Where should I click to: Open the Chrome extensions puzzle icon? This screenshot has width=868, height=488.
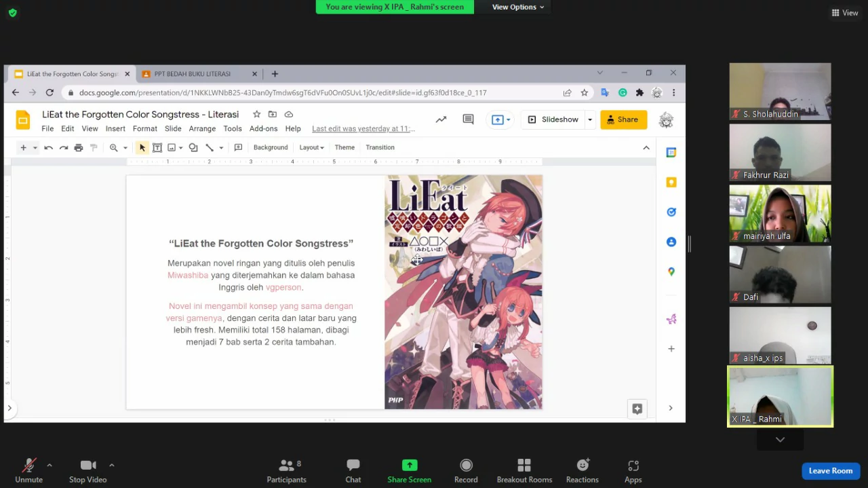(639, 92)
